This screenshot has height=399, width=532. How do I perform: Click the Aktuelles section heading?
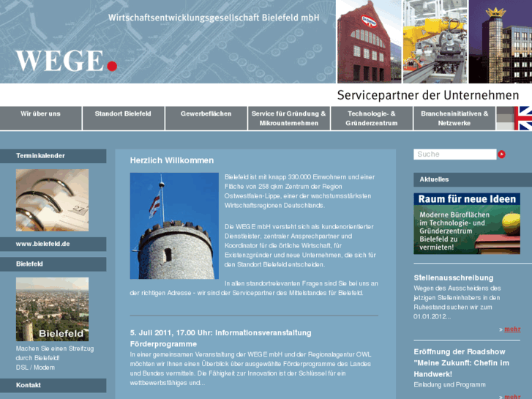click(x=473, y=179)
